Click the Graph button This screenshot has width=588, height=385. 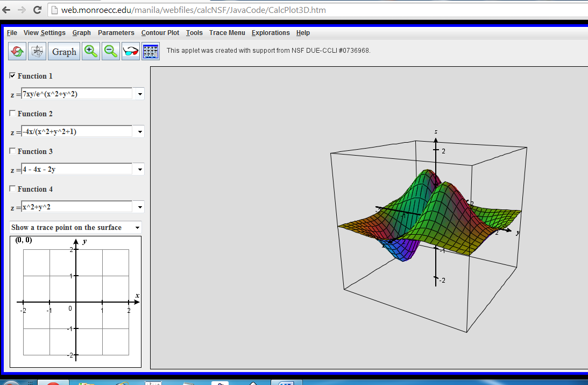pyautogui.click(x=63, y=51)
